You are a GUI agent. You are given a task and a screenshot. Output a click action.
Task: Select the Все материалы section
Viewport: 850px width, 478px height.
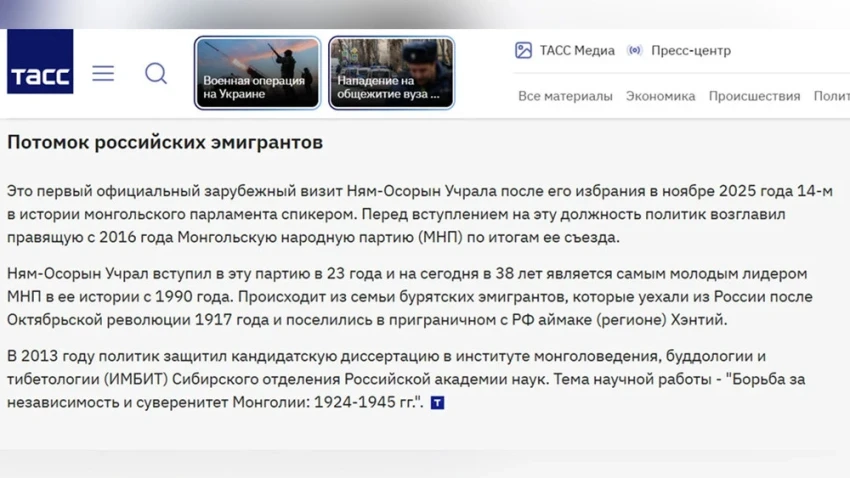tap(565, 96)
